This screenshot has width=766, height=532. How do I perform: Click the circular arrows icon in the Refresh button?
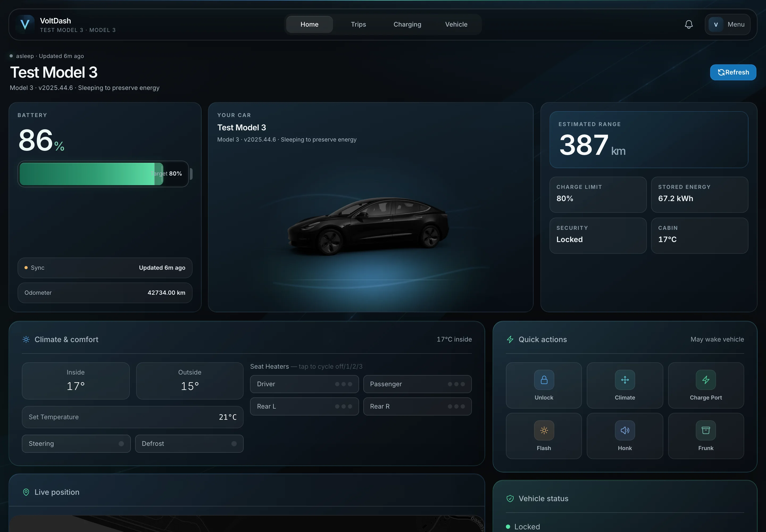pos(721,72)
